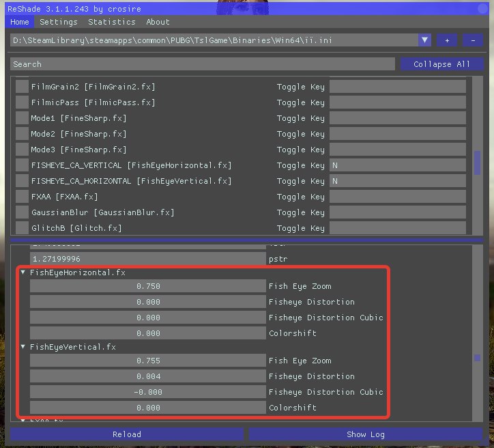Viewport: 494px width, 448px height.
Task: Select the GlitchB [Glitch.fx] label
Action: [76, 227]
